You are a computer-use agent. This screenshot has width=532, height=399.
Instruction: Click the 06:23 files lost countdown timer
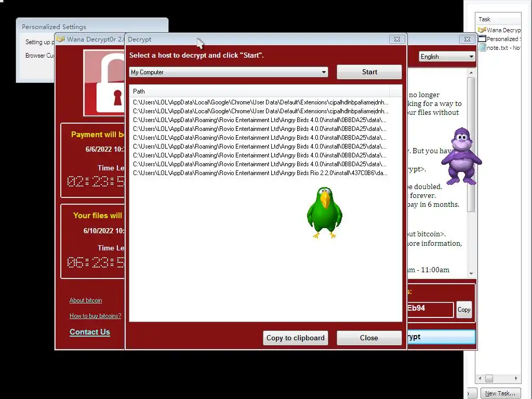pyautogui.click(x=96, y=262)
